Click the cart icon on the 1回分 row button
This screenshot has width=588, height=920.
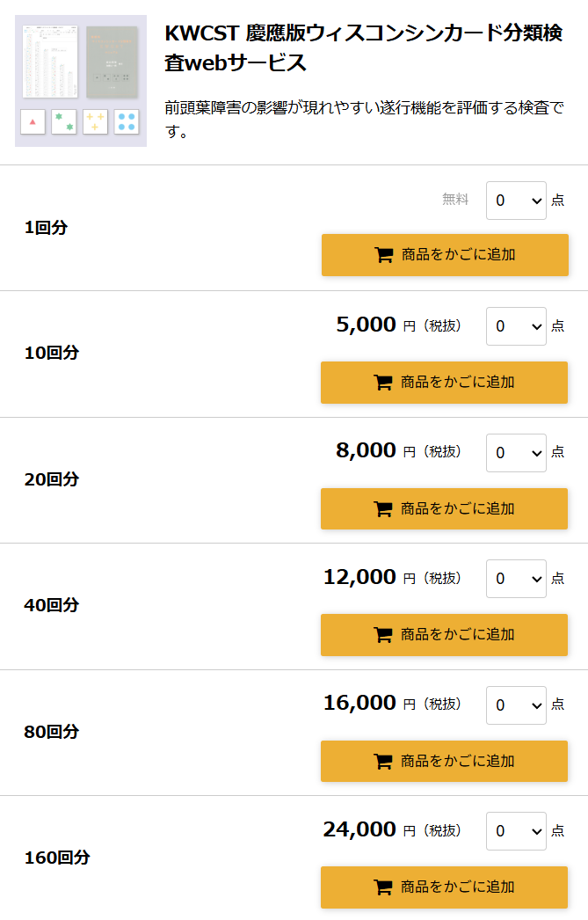(x=382, y=254)
